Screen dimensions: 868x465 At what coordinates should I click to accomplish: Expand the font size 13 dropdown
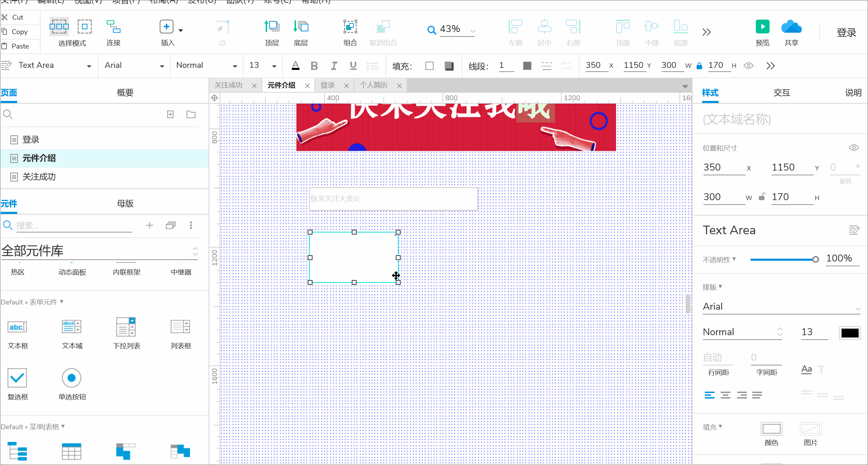tap(274, 66)
